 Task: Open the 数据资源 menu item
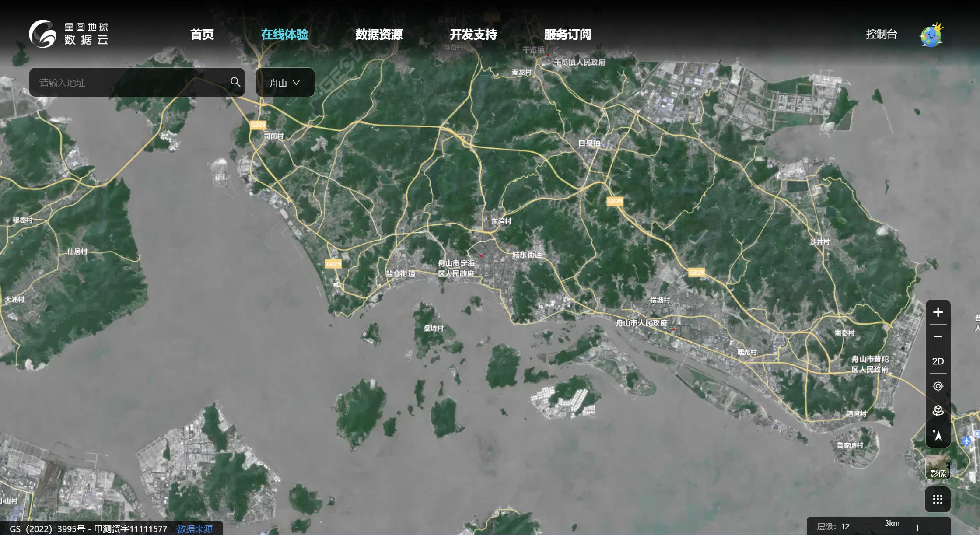point(379,35)
